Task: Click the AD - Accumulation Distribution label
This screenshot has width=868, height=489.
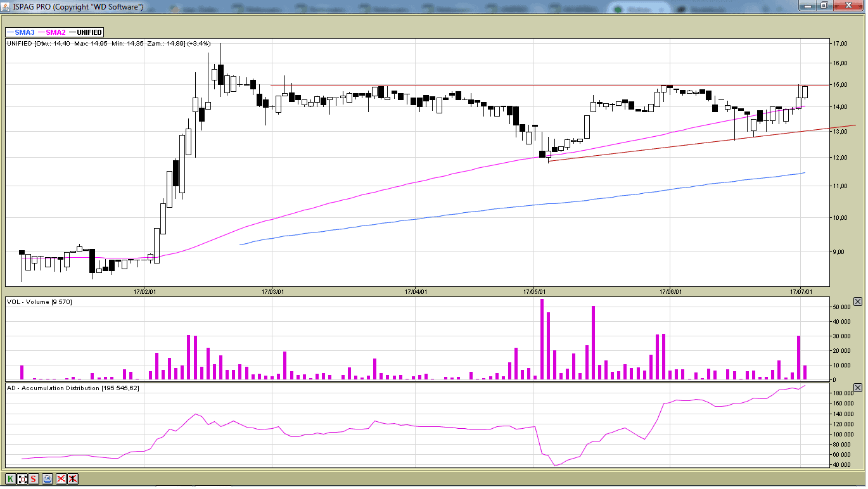Action: point(73,388)
